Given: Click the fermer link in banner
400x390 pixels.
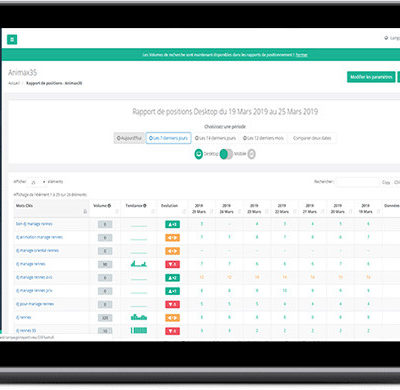Looking at the screenshot, I should (x=302, y=55).
